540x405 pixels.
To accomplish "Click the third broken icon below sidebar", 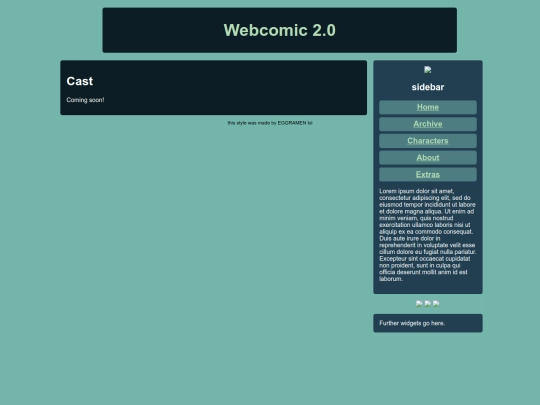I will coord(436,303).
